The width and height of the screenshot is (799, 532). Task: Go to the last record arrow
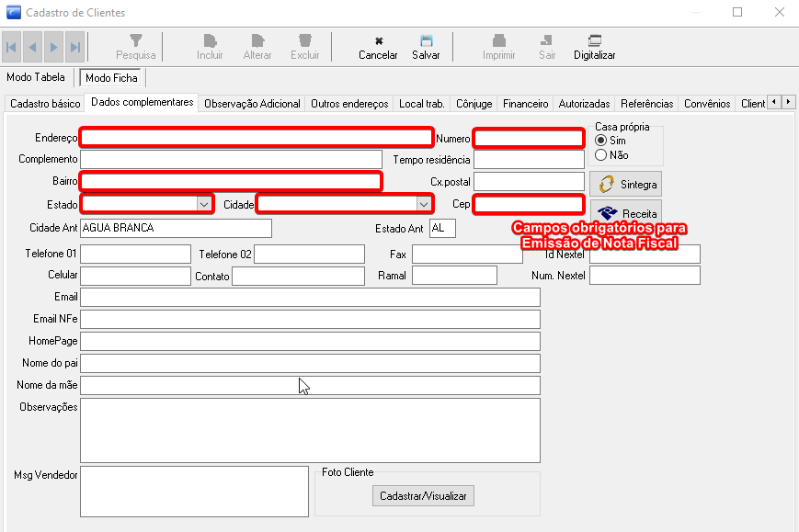tap(75, 47)
